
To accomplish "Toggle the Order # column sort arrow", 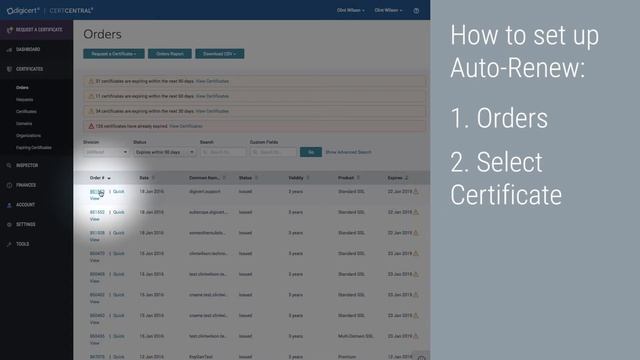I will [x=109, y=178].
